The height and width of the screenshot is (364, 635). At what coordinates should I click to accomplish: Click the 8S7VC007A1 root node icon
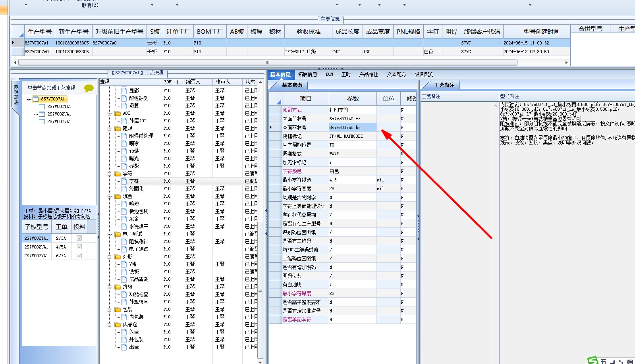35,99
